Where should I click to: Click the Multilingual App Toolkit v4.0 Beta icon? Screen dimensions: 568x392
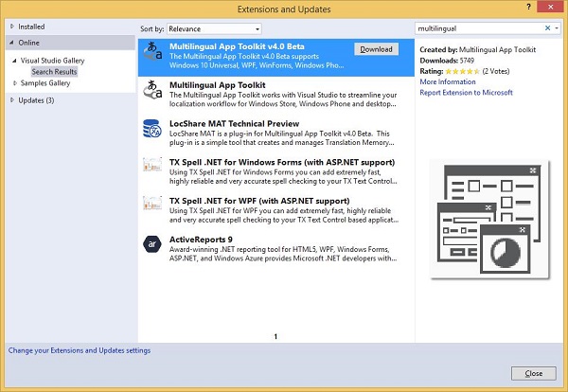pyautogui.click(x=152, y=51)
